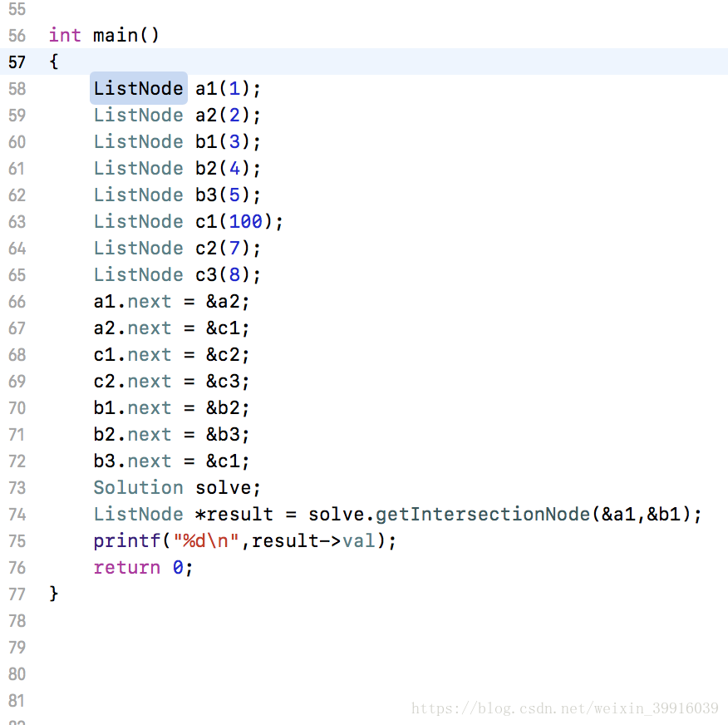The image size is (728, 725).
Task: Click 'b1(3);' declaration on line 60
Action: 228,141
